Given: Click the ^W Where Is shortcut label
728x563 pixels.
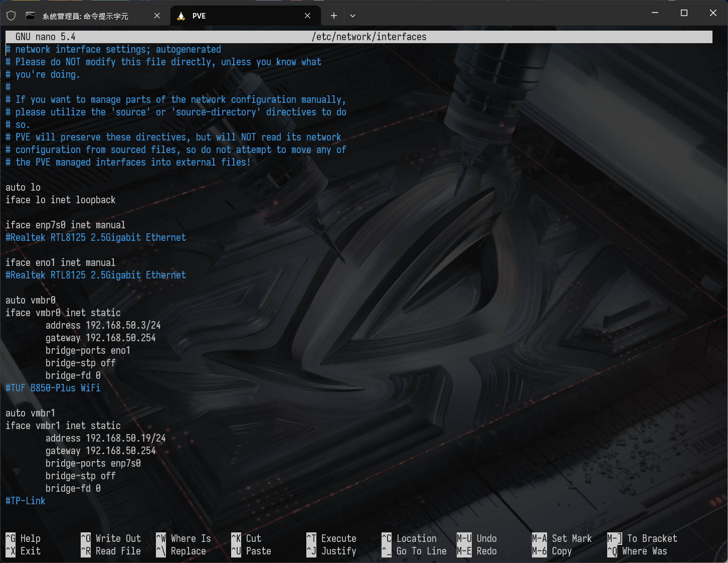Looking at the screenshot, I should pyautogui.click(x=184, y=538).
